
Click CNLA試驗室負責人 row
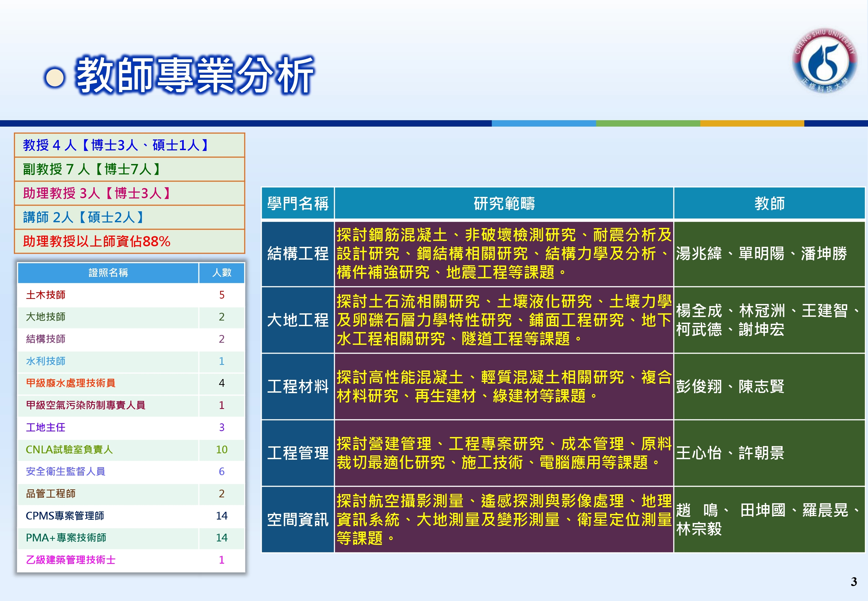(69, 449)
